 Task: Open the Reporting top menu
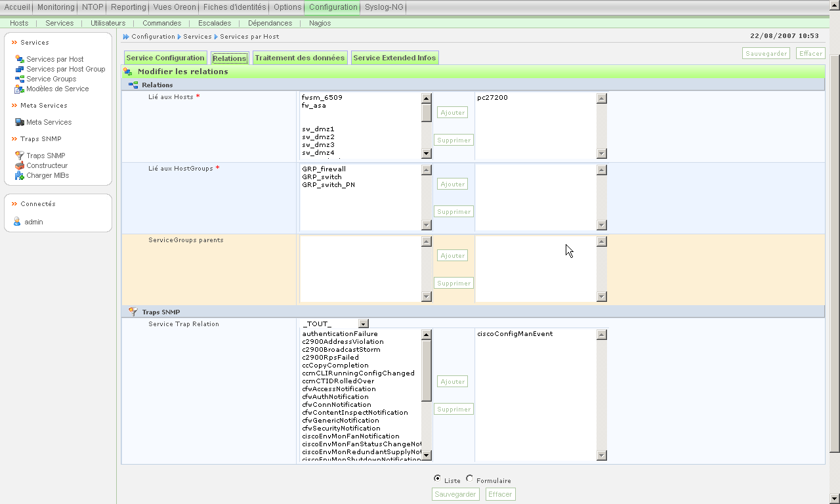click(129, 7)
